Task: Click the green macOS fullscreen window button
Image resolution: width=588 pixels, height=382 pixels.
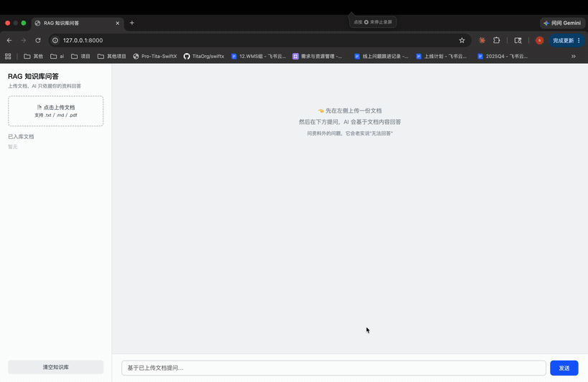Action: [24, 23]
